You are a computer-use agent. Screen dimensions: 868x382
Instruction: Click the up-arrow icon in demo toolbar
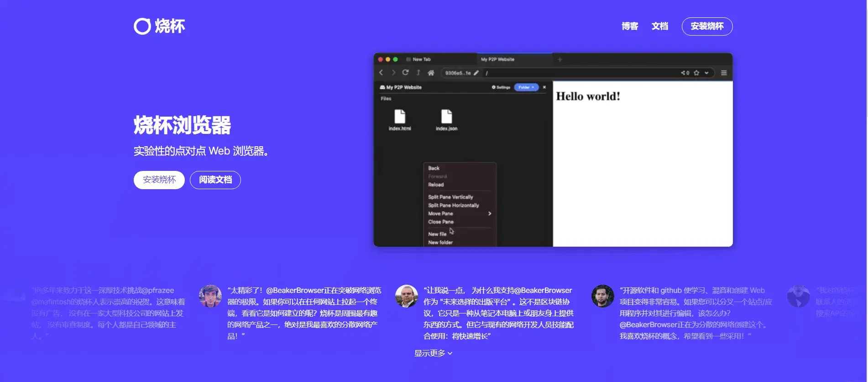(x=418, y=73)
